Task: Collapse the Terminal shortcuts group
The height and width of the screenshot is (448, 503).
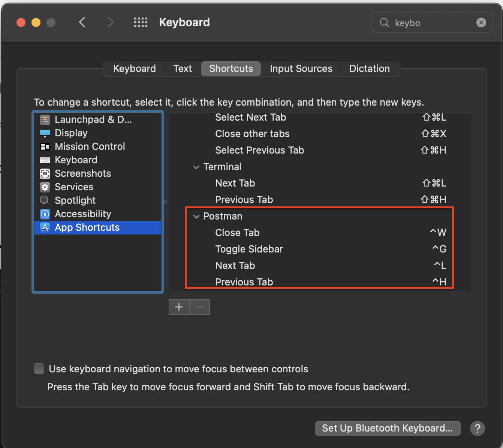Action: coord(196,167)
